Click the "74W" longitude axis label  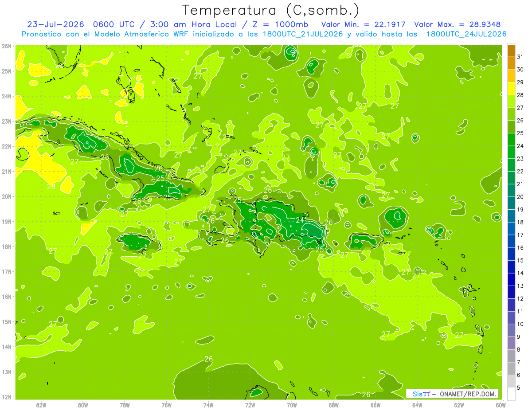coord(208,405)
